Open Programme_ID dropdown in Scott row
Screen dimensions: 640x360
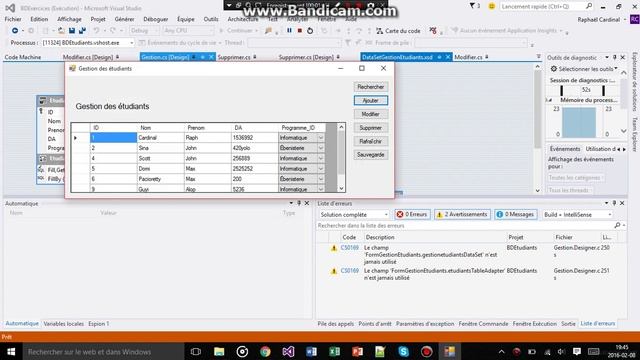point(321,158)
